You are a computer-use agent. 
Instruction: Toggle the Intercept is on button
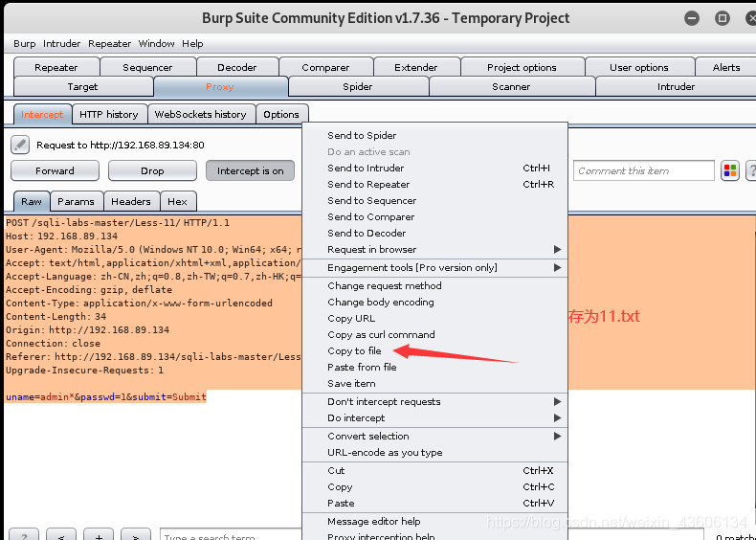coord(250,170)
